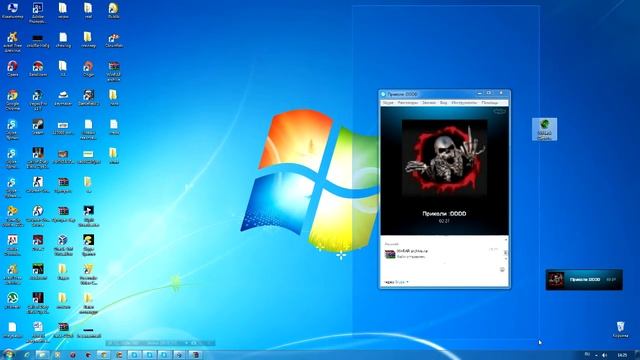Launch Adobe Photoshop from desktop
This screenshot has height=360, width=640.
click(38, 12)
